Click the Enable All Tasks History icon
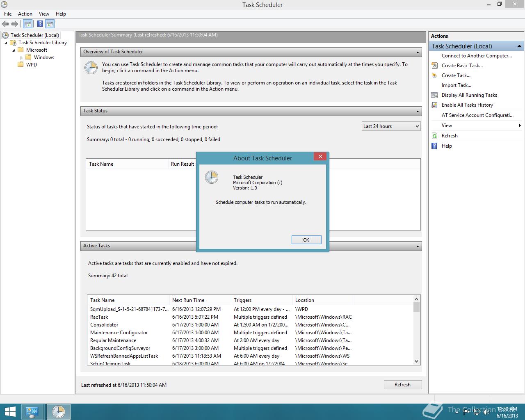The width and height of the screenshot is (525, 420). click(x=434, y=105)
